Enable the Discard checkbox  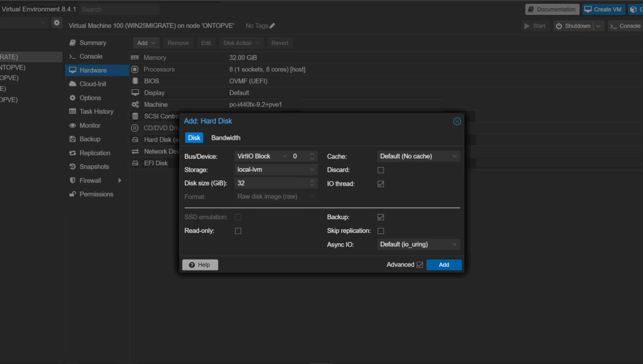click(380, 170)
